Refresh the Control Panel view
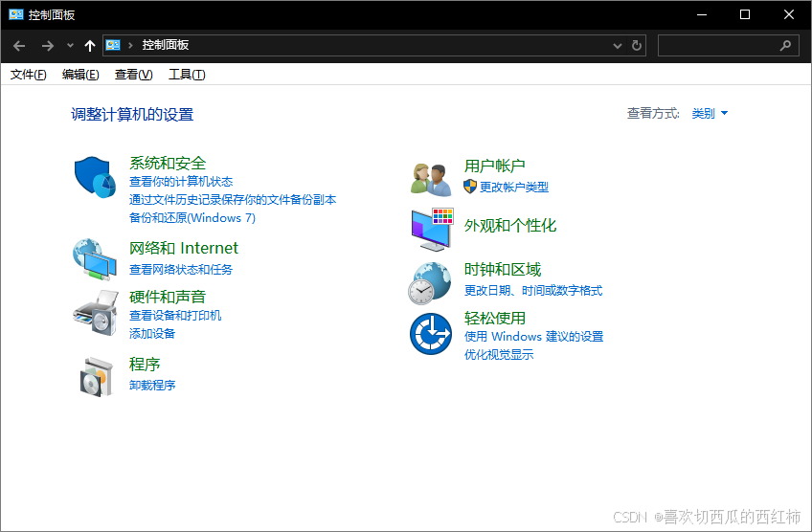The height and width of the screenshot is (532, 812). pyautogui.click(x=637, y=46)
